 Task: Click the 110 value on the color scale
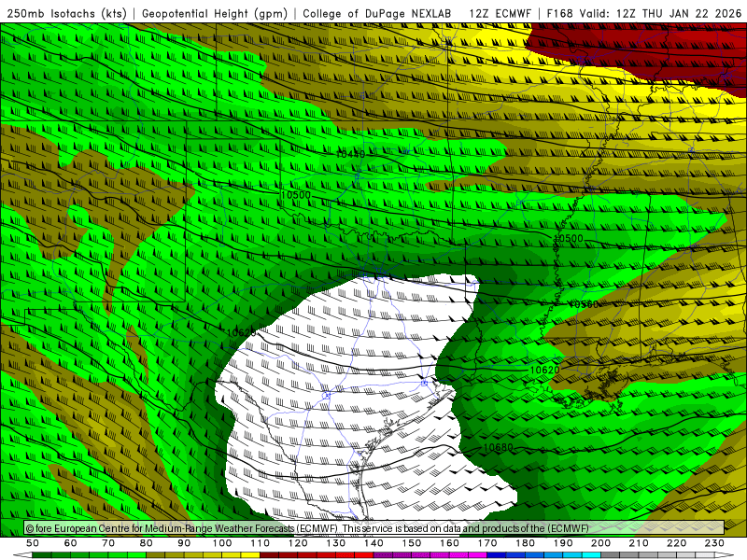click(x=261, y=543)
